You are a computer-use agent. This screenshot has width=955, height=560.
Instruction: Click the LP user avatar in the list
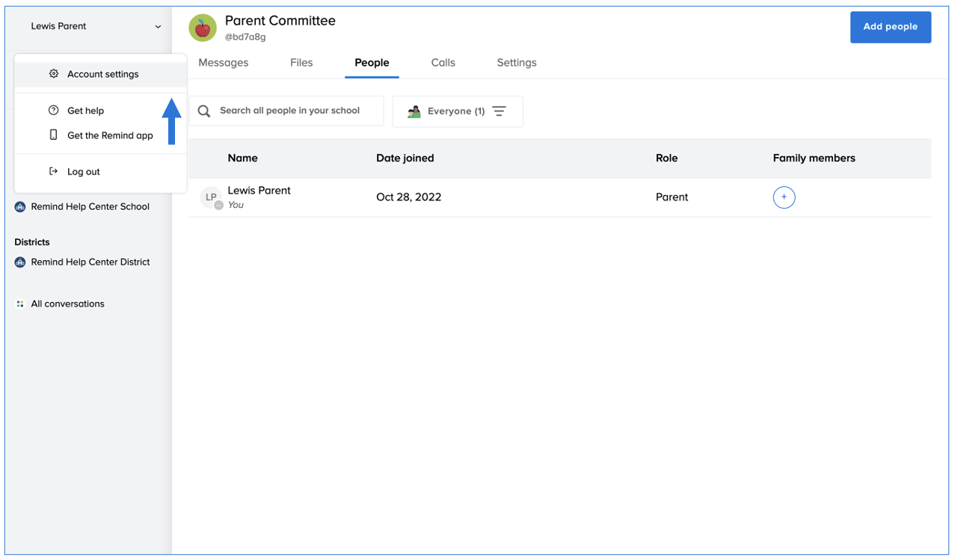[x=211, y=197]
